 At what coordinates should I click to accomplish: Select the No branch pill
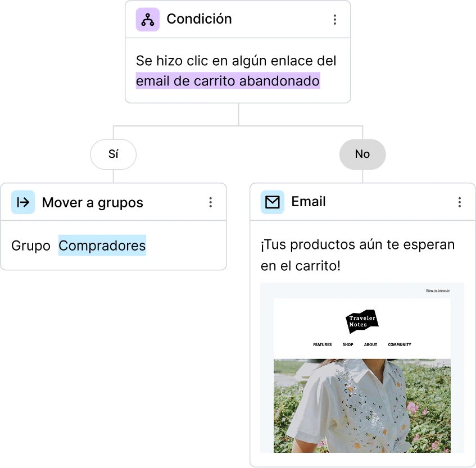coord(362,154)
